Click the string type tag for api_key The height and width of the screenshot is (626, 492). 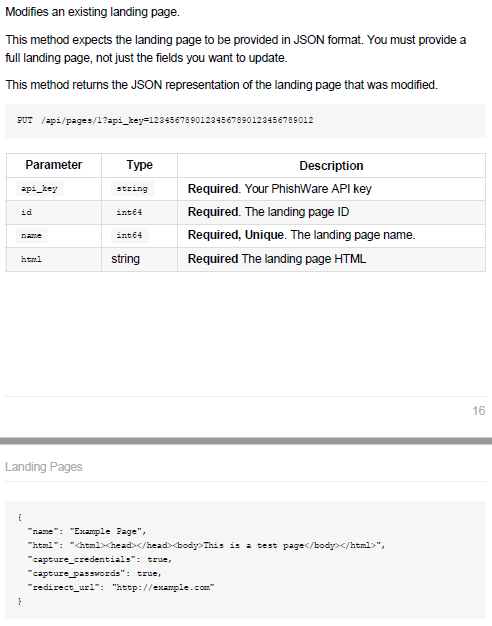coord(132,188)
